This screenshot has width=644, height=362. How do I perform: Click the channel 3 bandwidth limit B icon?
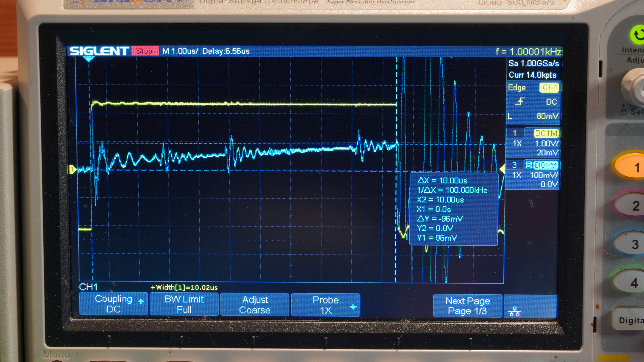529,165
